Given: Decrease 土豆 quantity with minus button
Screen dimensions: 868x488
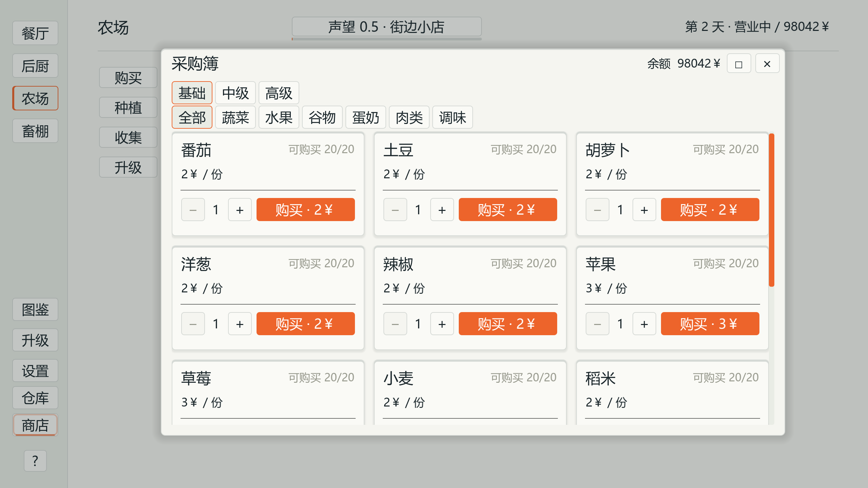Looking at the screenshot, I should pyautogui.click(x=395, y=210).
